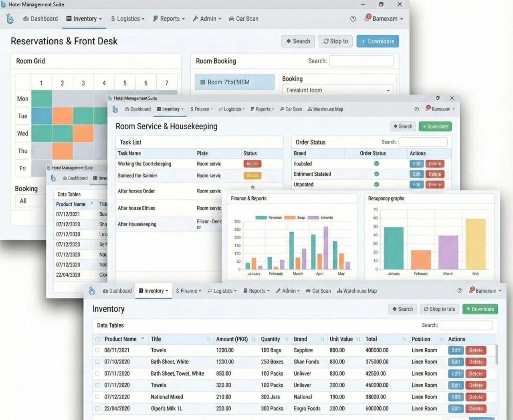Image resolution: width=513 pixels, height=420 pixels.
Task: Switch to Dashboard in the Reservations navbar
Action: pos(40,19)
